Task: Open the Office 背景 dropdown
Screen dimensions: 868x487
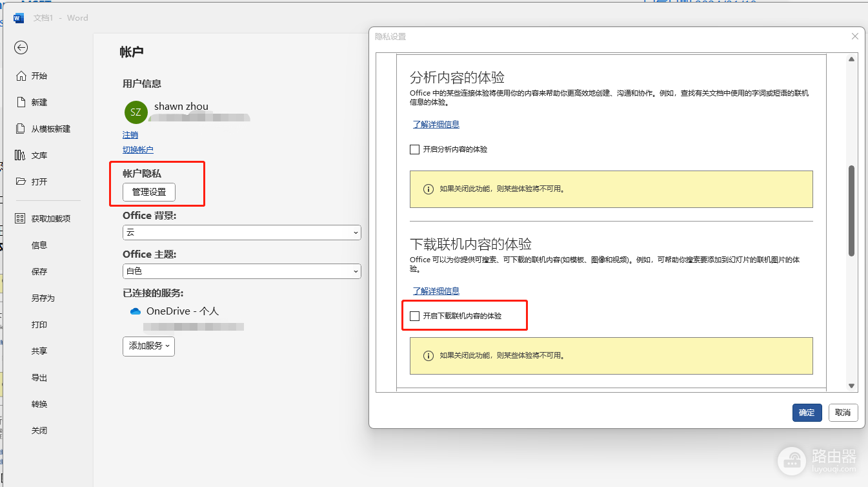Action: [242, 232]
